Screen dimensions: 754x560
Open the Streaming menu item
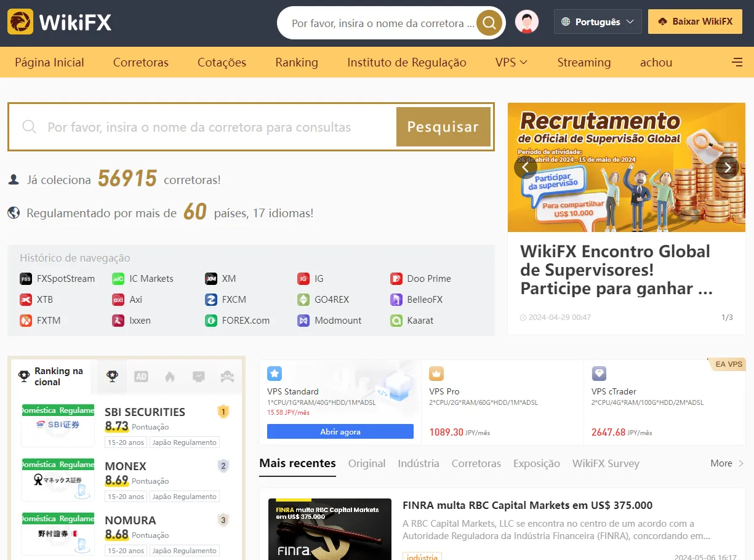584,62
